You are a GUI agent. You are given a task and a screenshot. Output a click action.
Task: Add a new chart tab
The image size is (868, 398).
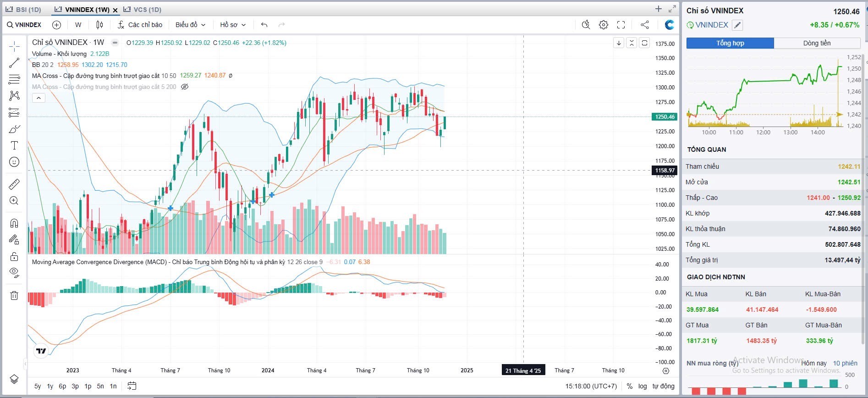[x=659, y=9]
